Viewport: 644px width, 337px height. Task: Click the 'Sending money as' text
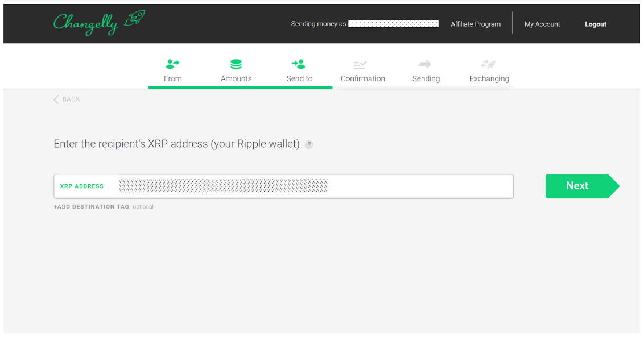(319, 24)
